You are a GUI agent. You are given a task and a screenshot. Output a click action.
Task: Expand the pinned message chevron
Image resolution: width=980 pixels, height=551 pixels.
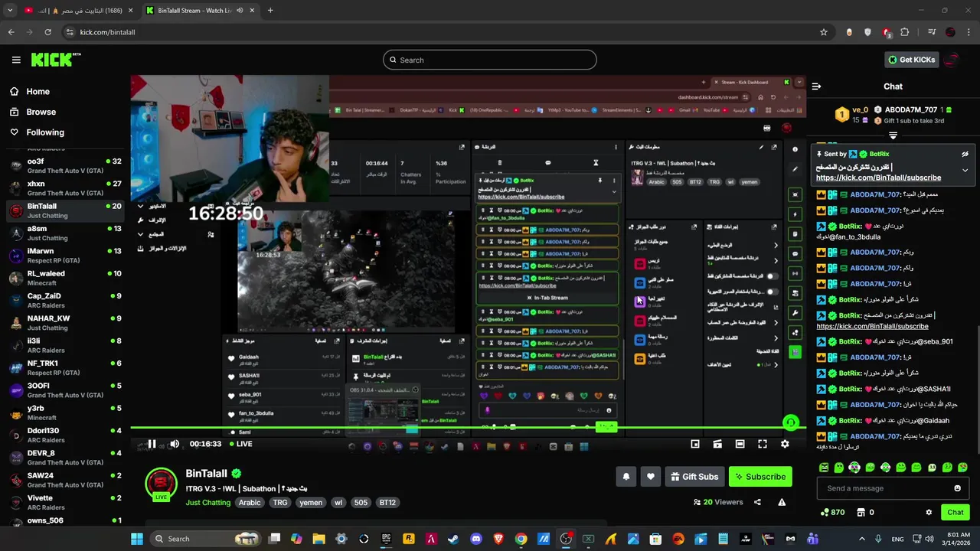point(965,170)
